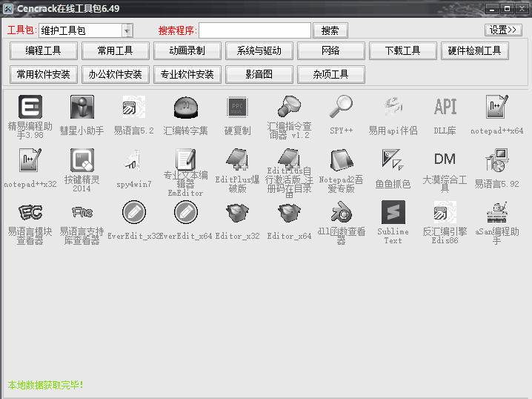Open 易用api伴侣 icon
The image size is (532, 399).
[x=393, y=107]
